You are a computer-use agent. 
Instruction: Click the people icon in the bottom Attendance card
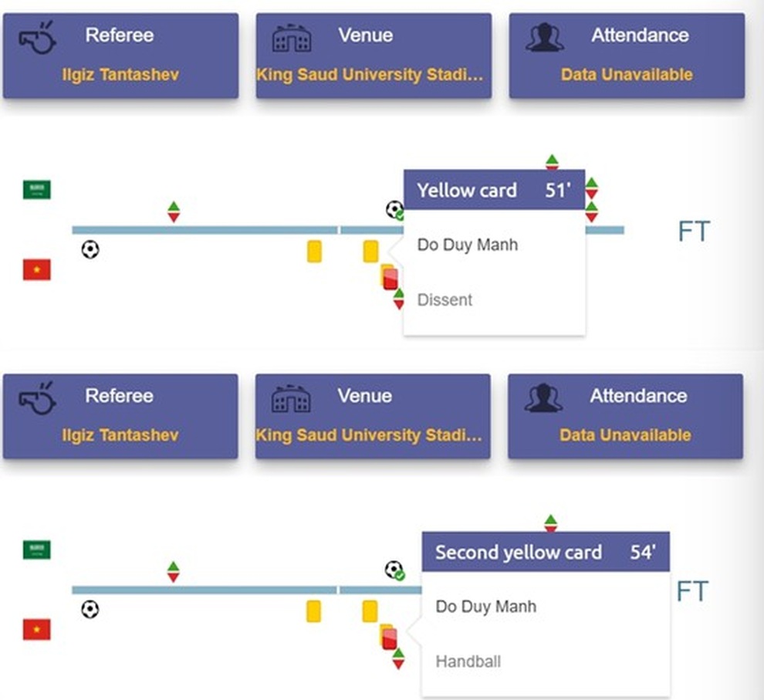click(x=543, y=397)
